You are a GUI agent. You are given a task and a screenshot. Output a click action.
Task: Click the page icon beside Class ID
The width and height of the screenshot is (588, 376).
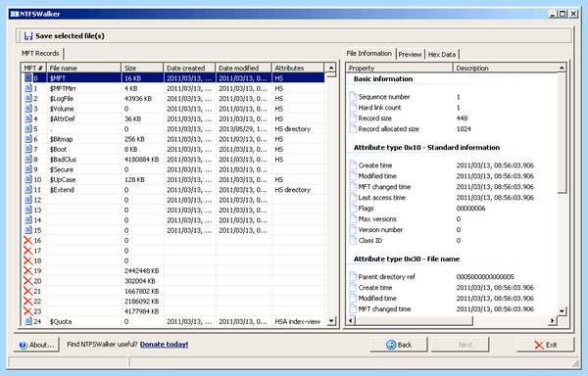pyautogui.click(x=353, y=240)
